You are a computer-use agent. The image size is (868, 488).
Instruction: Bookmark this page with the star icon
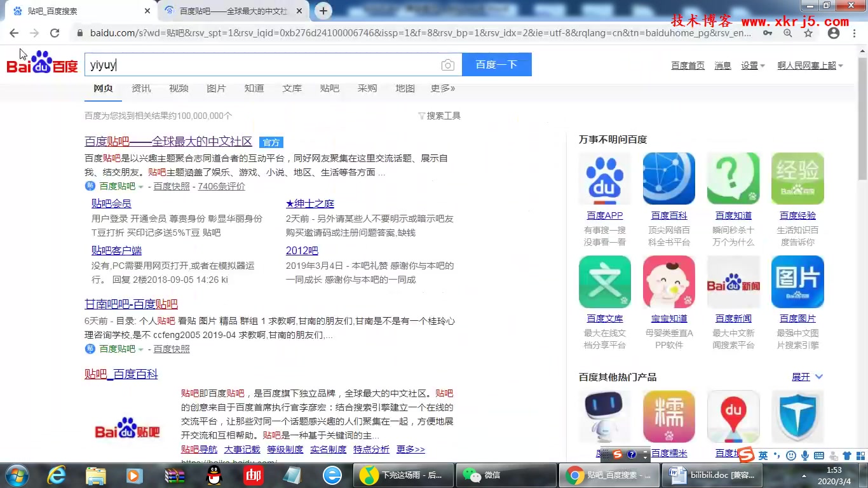point(808,33)
